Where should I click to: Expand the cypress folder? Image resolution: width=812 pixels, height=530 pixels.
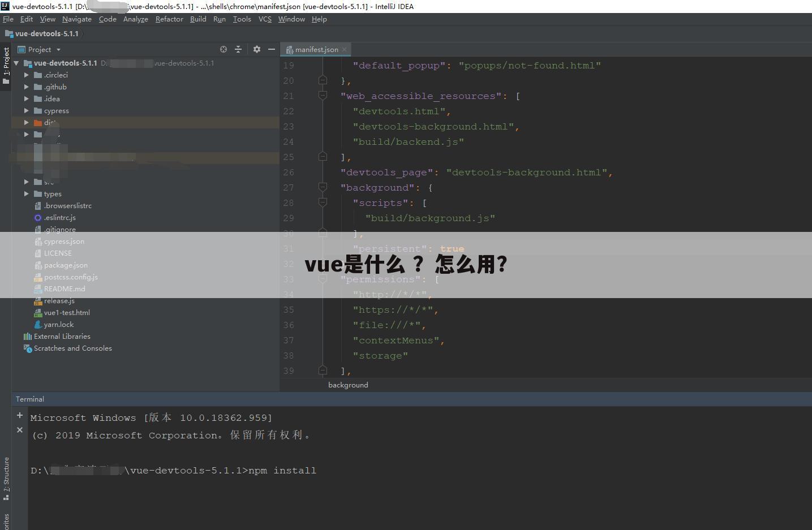(26, 110)
